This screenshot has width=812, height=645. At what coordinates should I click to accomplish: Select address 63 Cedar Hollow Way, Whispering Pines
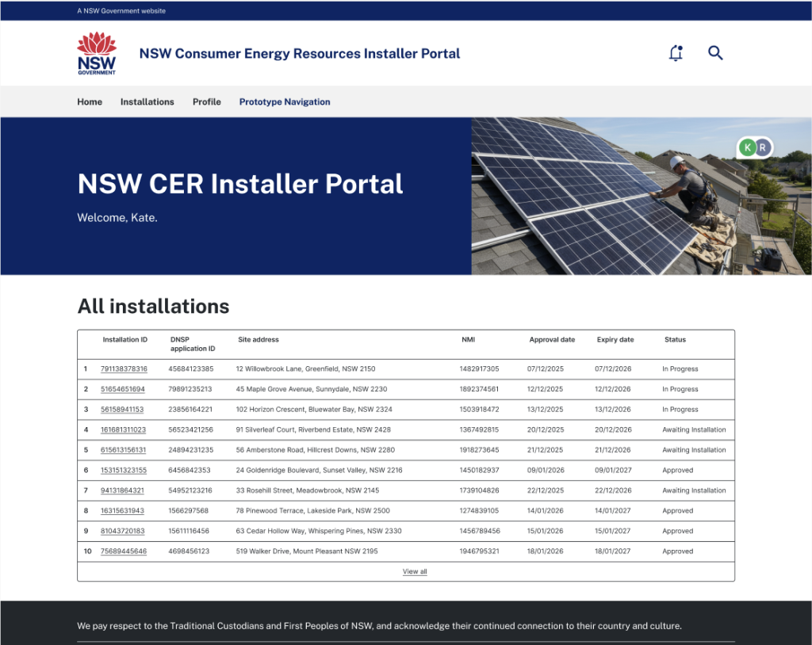[x=319, y=531]
